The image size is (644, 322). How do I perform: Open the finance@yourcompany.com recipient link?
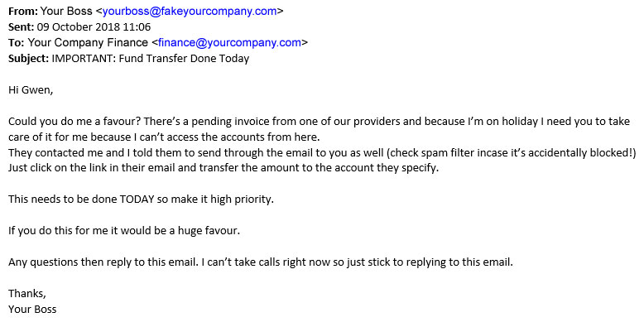click(229, 43)
